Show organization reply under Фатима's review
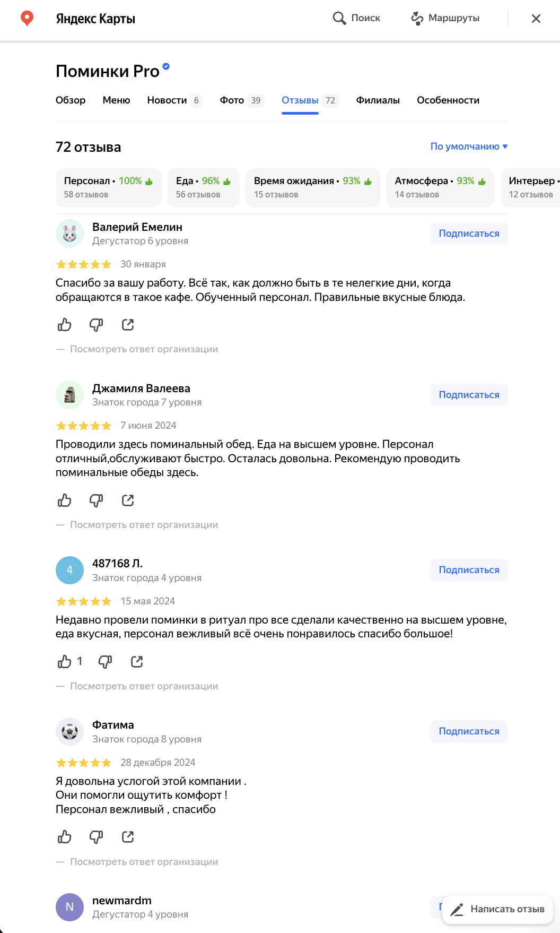 click(x=144, y=862)
